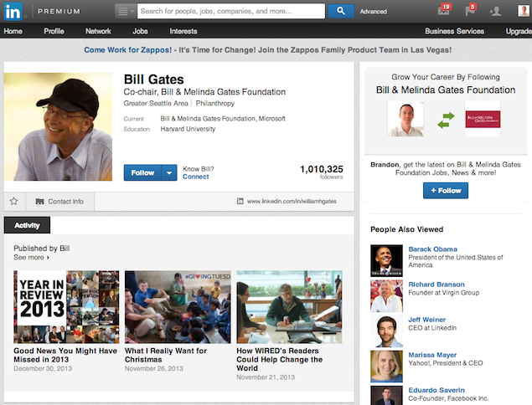Click Brandon's photo in follow ad
The width and height of the screenshot is (532, 405).
pyautogui.click(x=405, y=119)
